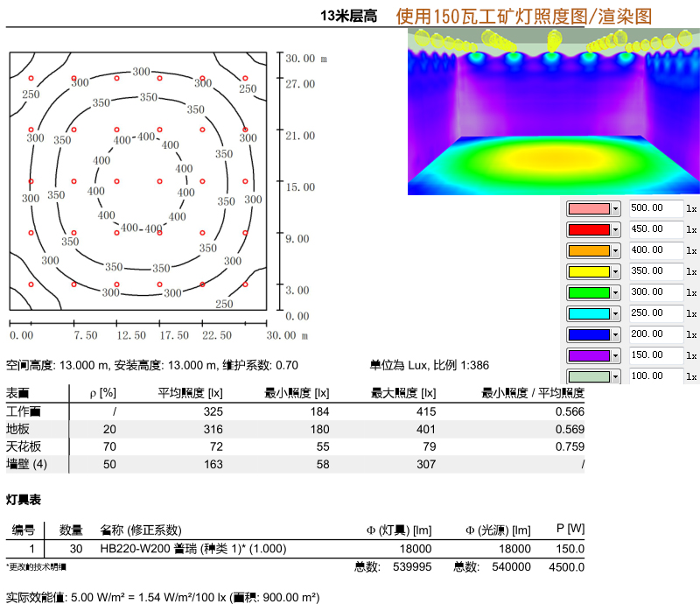The width and height of the screenshot is (700, 604).
Task: Click the '12.50' horizontal axis label
Action: pyautogui.click(x=131, y=335)
